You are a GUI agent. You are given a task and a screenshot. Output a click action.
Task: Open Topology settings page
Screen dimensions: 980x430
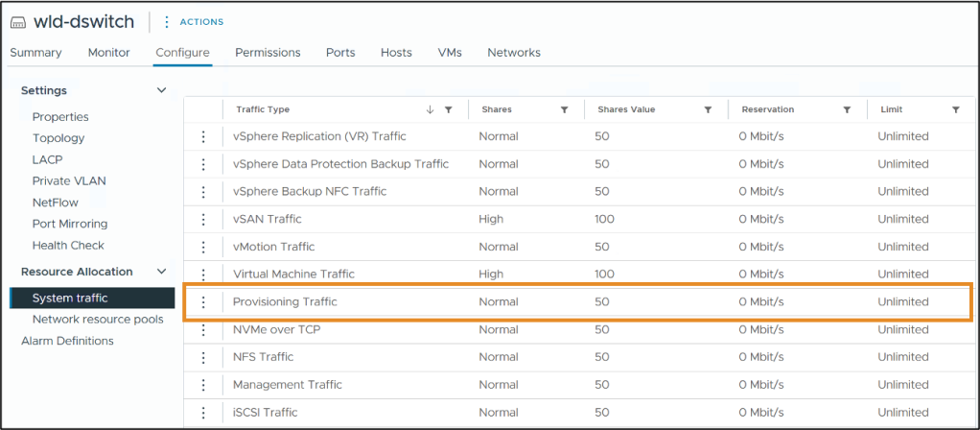click(x=58, y=138)
